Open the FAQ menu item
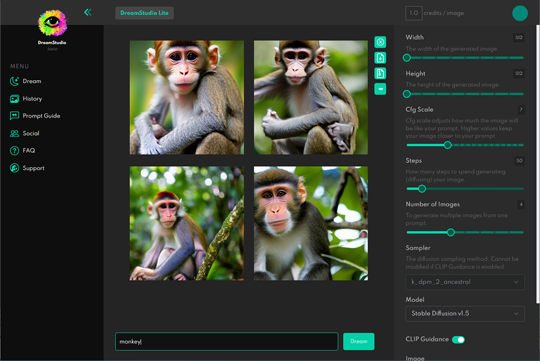The height and width of the screenshot is (361, 540). [x=29, y=151]
